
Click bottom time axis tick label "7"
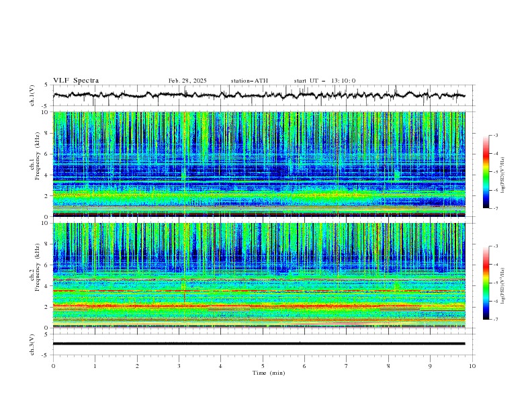(x=347, y=366)
